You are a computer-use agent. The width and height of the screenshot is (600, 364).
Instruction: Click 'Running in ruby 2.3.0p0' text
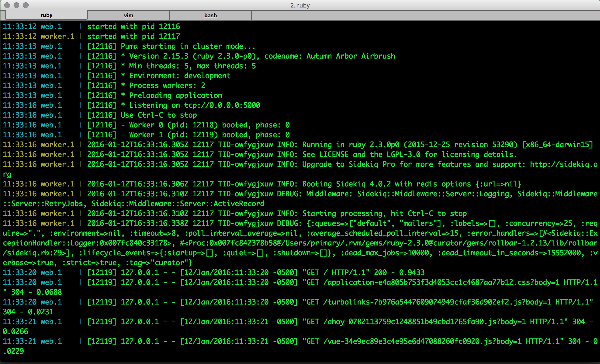pyautogui.click(x=351, y=145)
